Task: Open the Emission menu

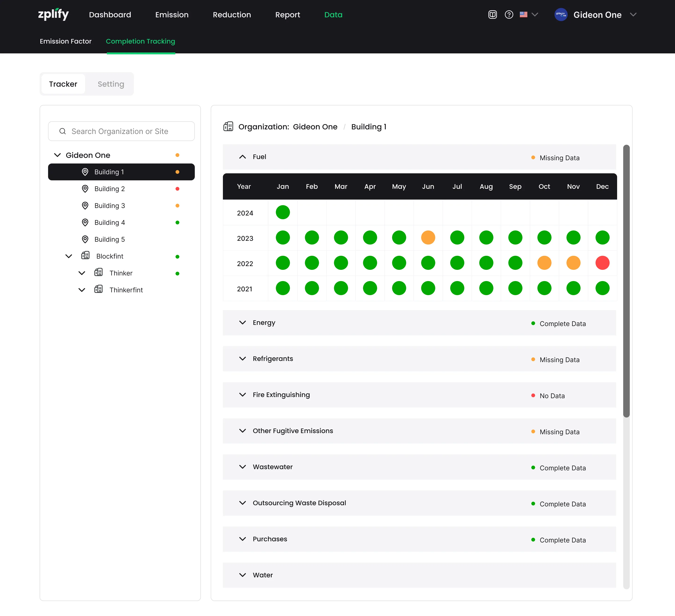Action: click(172, 15)
